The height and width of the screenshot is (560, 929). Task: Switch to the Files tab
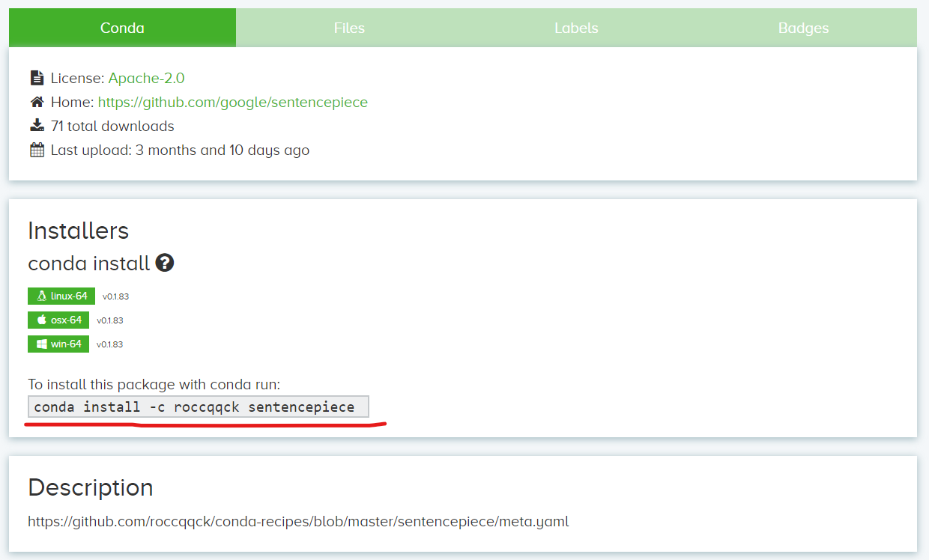349,28
